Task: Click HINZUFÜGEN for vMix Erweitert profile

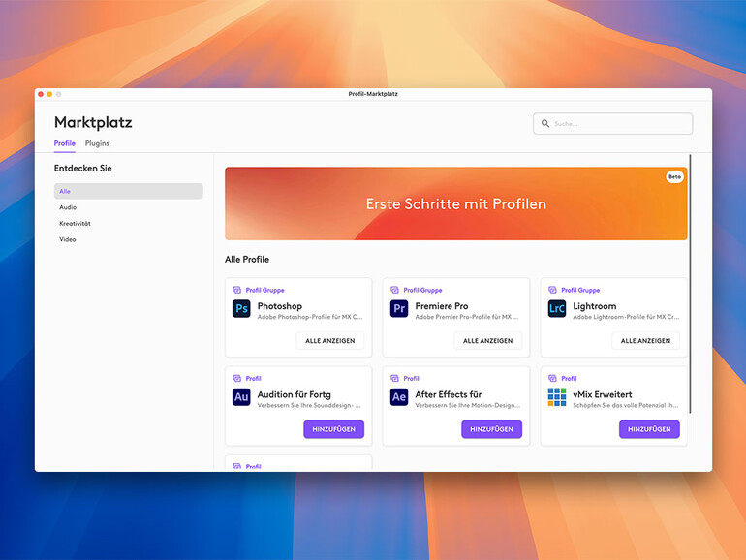Action: click(x=649, y=429)
